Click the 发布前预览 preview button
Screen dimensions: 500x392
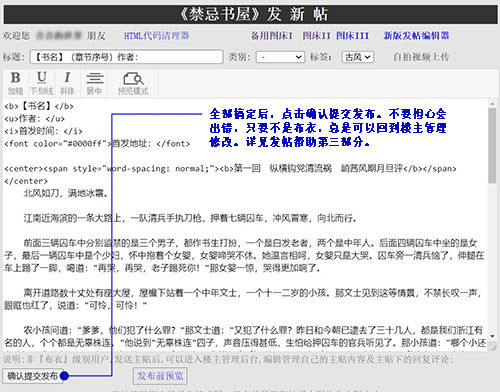[x=160, y=376]
